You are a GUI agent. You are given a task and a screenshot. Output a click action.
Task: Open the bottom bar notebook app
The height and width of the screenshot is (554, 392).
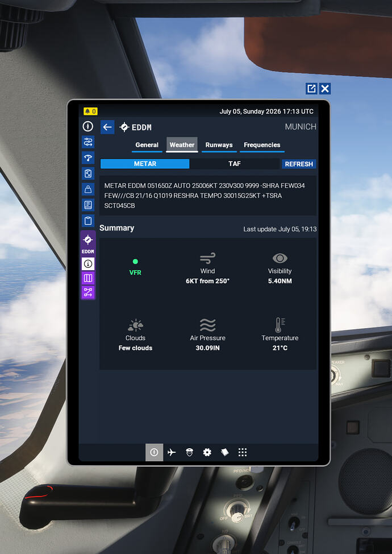[x=225, y=452]
